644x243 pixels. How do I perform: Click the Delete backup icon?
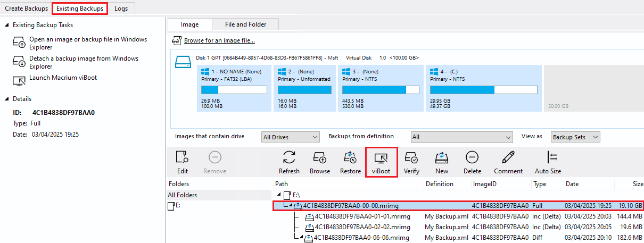(472, 157)
